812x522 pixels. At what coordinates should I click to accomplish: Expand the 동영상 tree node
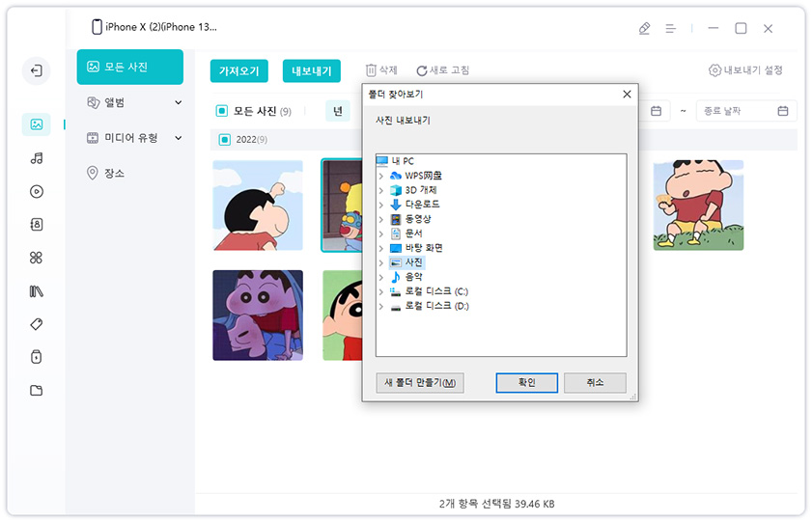381,219
